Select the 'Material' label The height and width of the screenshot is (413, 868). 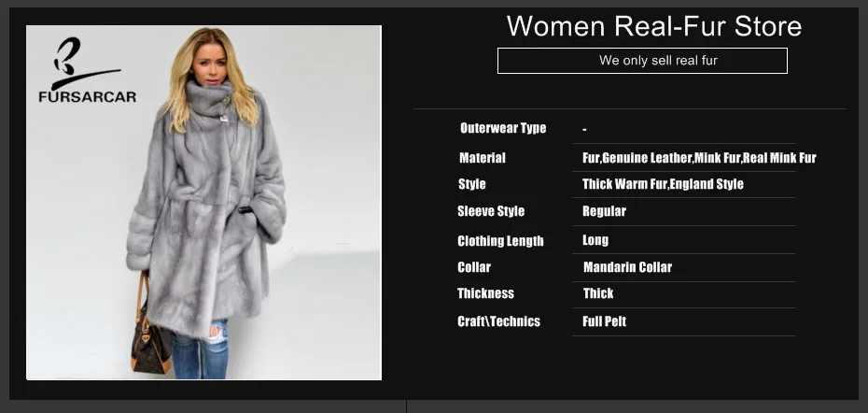483,158
